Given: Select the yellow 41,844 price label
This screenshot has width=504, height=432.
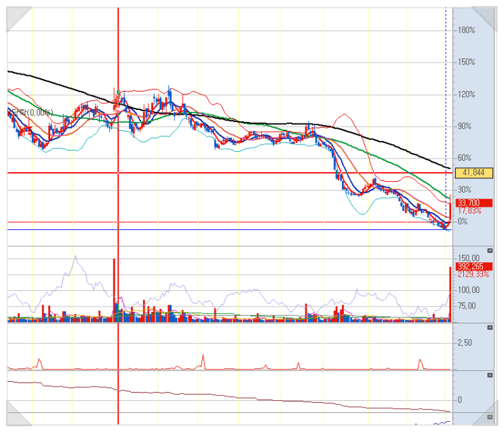Looking at the screenshot, I should pyautogui.click(x=473, y=173).
